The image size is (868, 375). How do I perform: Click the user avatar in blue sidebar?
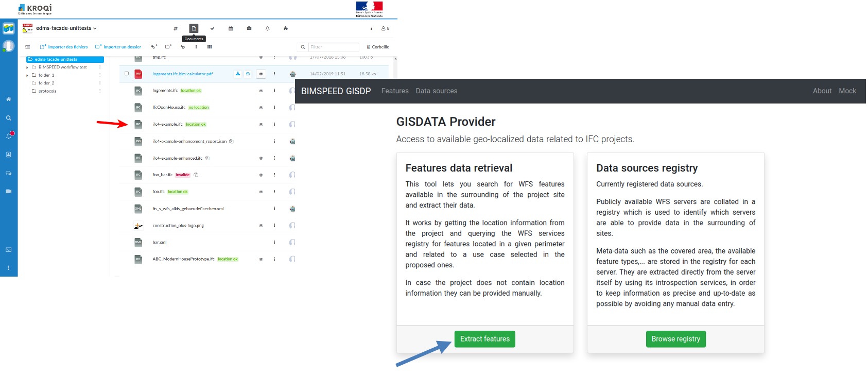pos(8,46)
